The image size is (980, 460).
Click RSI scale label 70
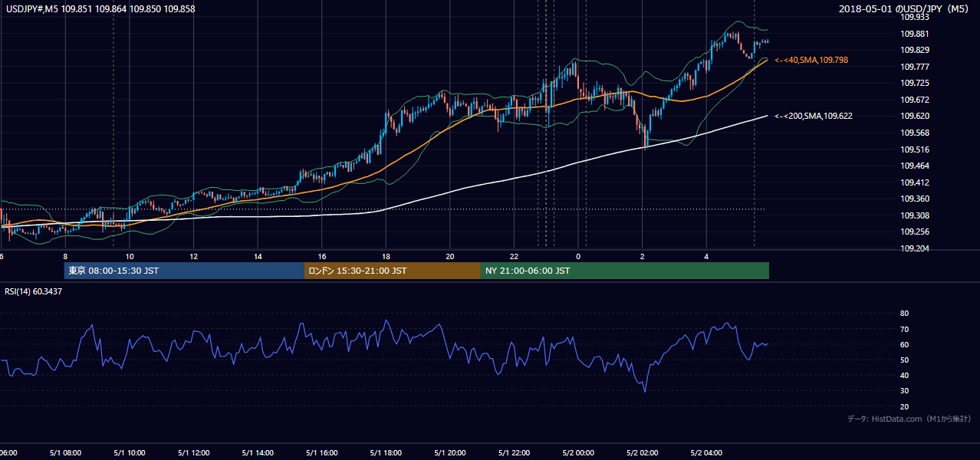pyautogui.click(x=905, y=329)
